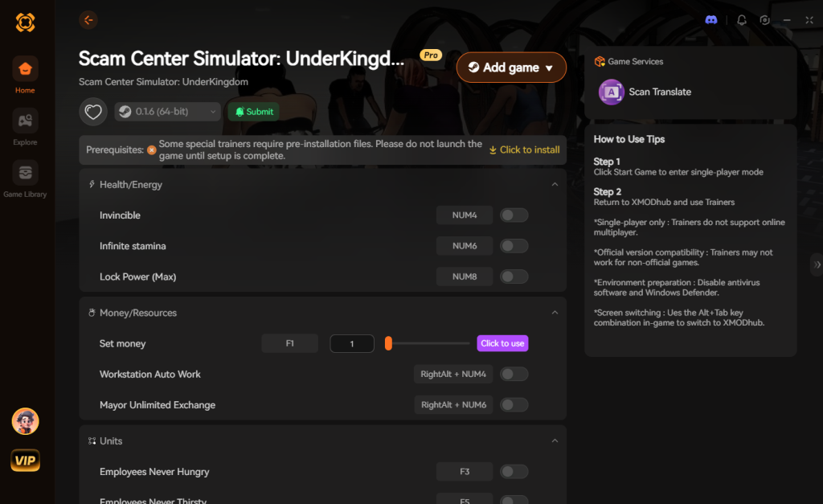Open the 0.1.6 (64-bit) version dropdown
The width and height of the screenshot is (823, 504).
pos(167,111)
